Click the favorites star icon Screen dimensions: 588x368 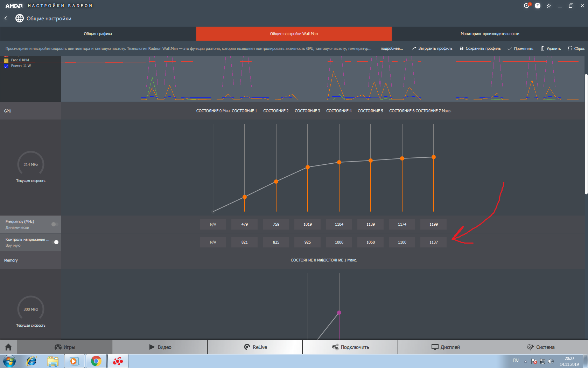coord(549,6)
